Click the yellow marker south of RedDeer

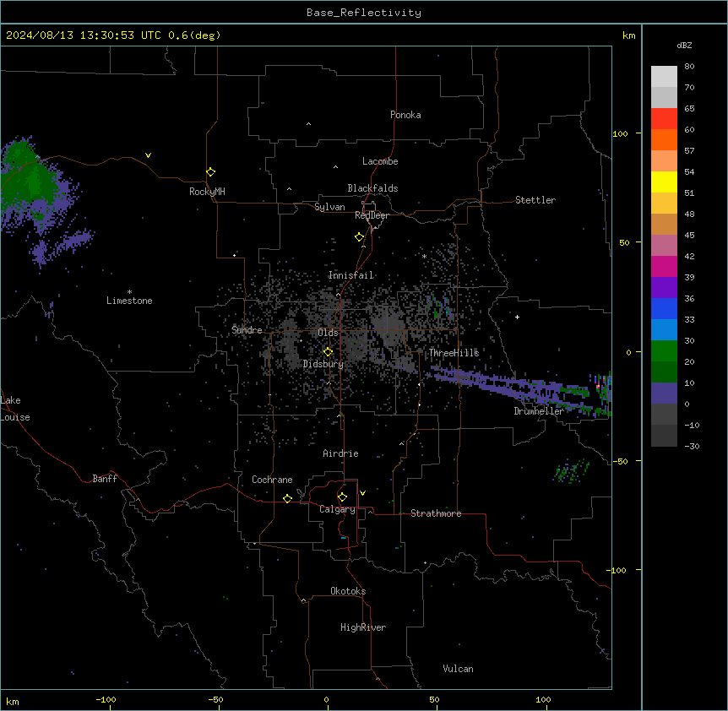[360, 237]
